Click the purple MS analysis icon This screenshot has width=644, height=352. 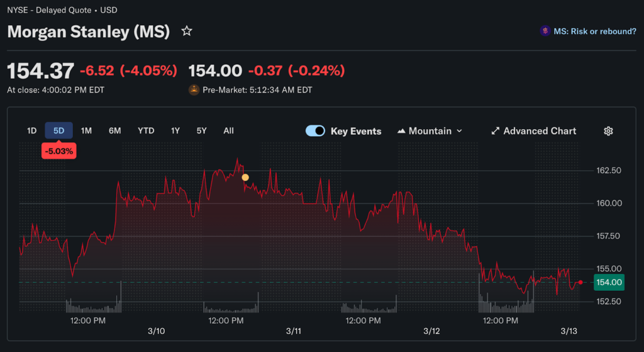tap(545, 31)
